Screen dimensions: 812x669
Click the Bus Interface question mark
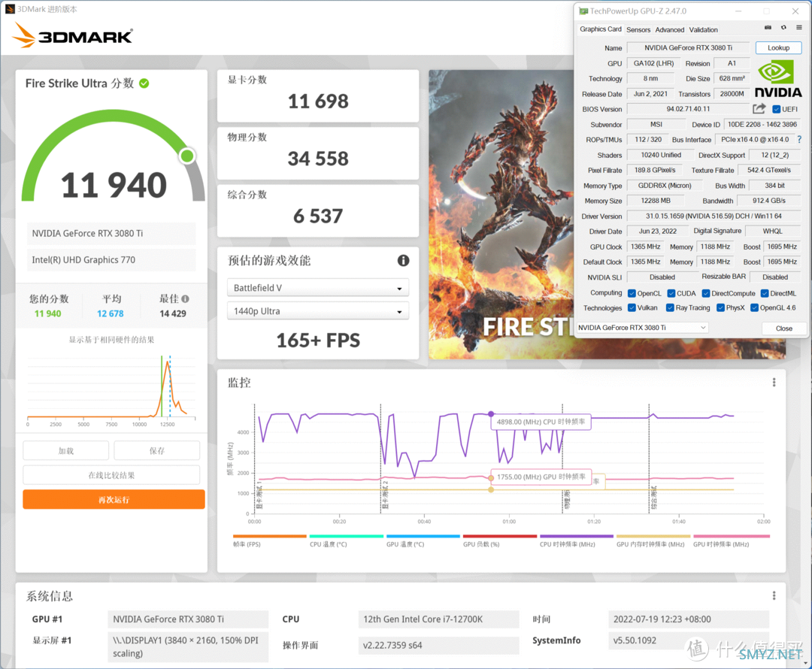(799, 139)
